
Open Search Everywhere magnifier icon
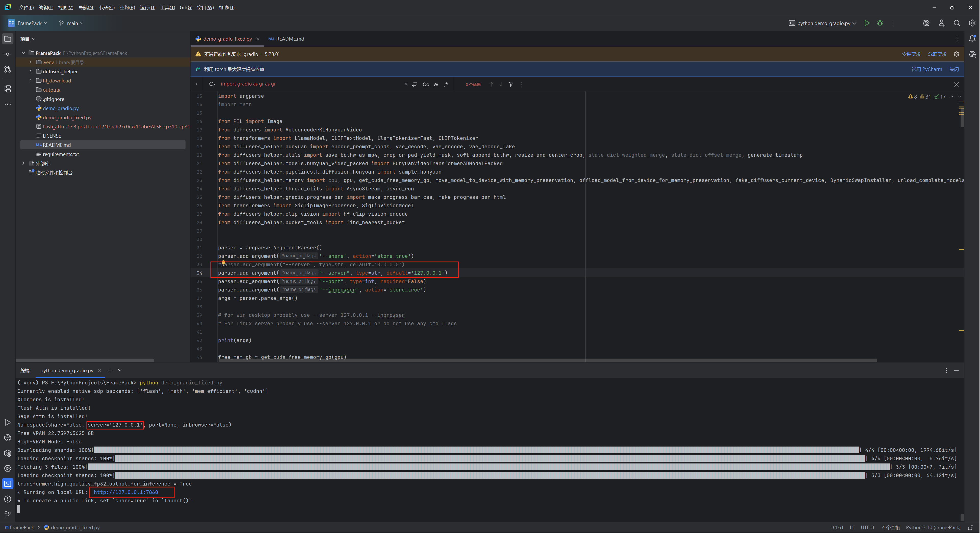(957, 23)
